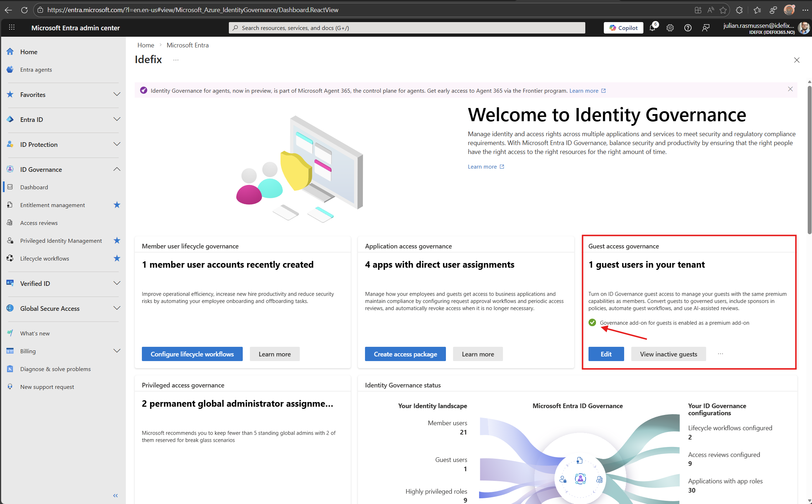
Task: Click View inactive guests button
Action: (x=668, y=354)
